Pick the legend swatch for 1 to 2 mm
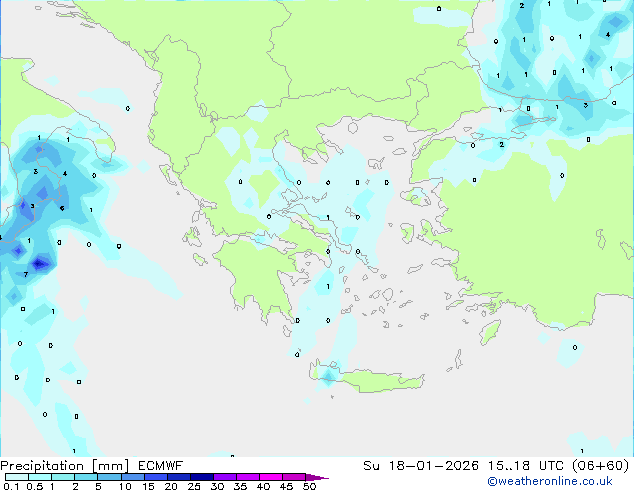634x490 pixels. pos(63,477)
